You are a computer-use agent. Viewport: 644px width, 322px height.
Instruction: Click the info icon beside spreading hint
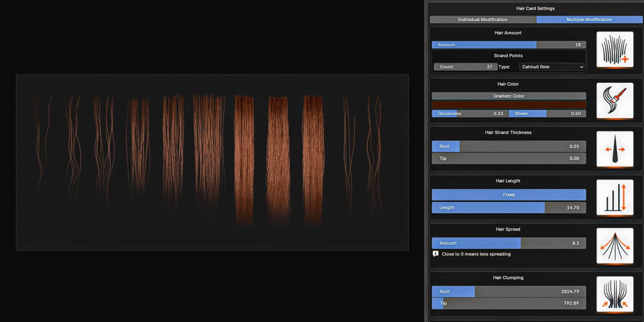pos(435,254)
